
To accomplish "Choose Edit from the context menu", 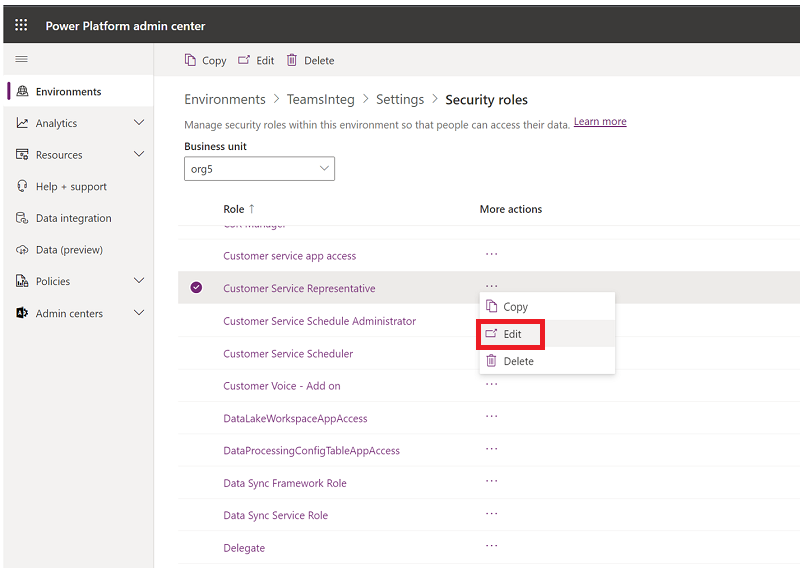I will tap(512, 334).
